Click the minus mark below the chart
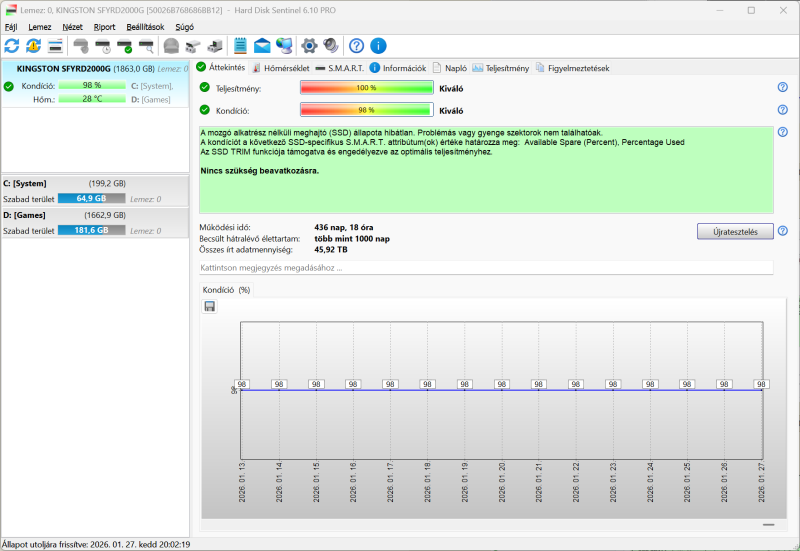Viewport: 800px width, 551px height. [768, 524]
